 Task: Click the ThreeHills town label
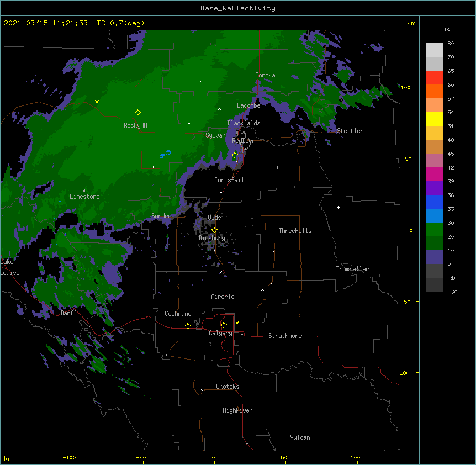(295, 231)
